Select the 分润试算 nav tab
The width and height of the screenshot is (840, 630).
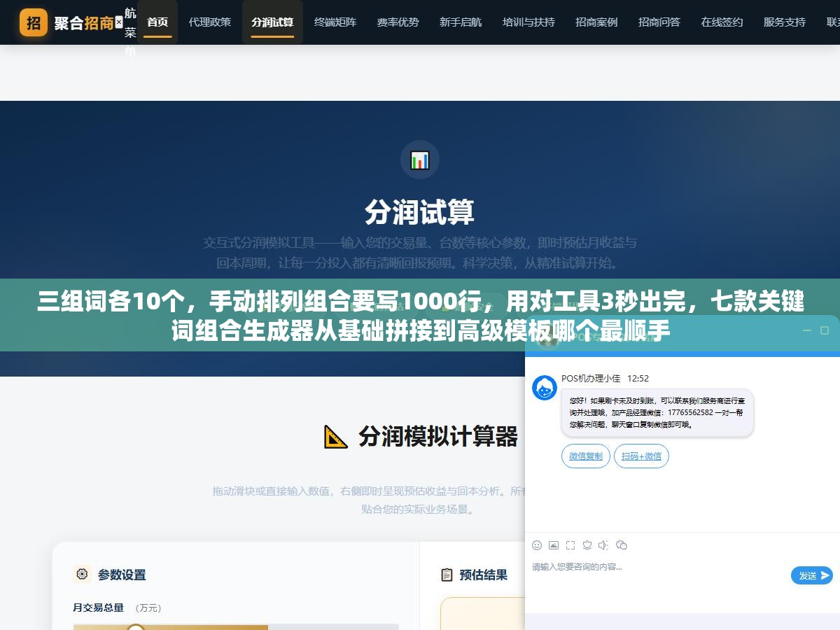(x=272, y=22)
